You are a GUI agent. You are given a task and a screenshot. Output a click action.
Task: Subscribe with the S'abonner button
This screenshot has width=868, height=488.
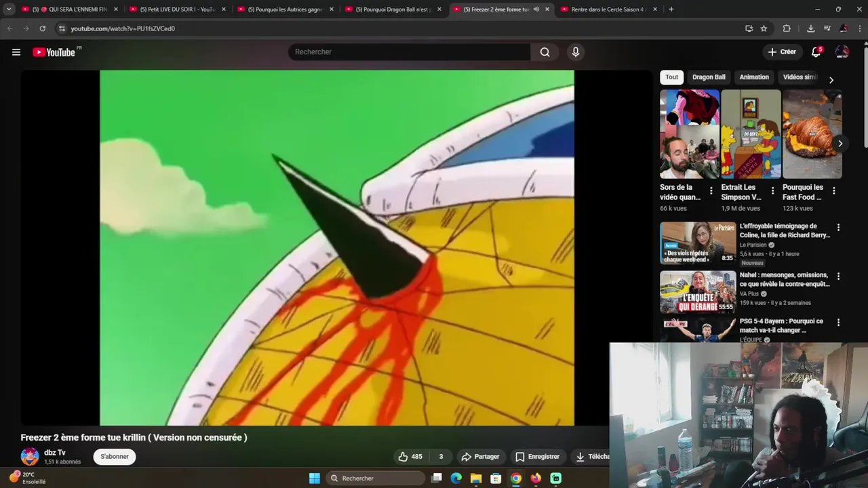point(115,457)
